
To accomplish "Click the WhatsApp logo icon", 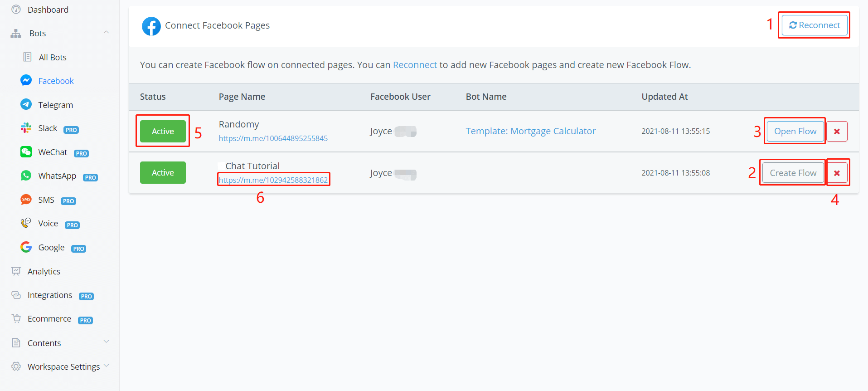I will pyautogui.click(x=26, y=176).
